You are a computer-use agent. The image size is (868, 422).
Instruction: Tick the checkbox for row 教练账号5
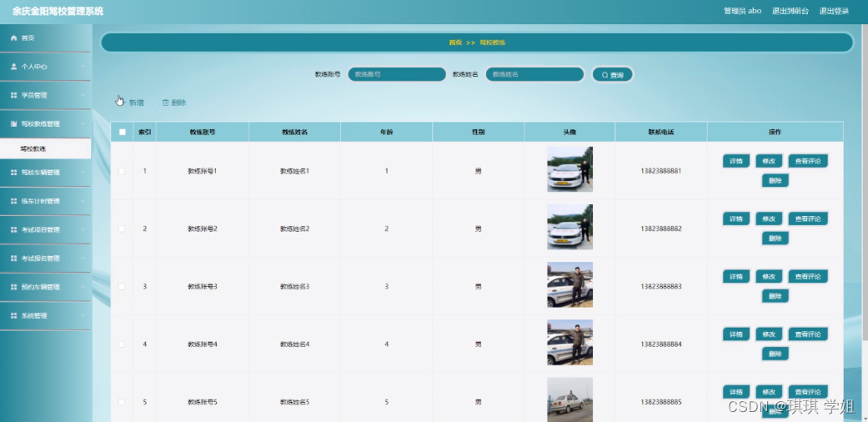pyautogui.click(x=122, y=402)
